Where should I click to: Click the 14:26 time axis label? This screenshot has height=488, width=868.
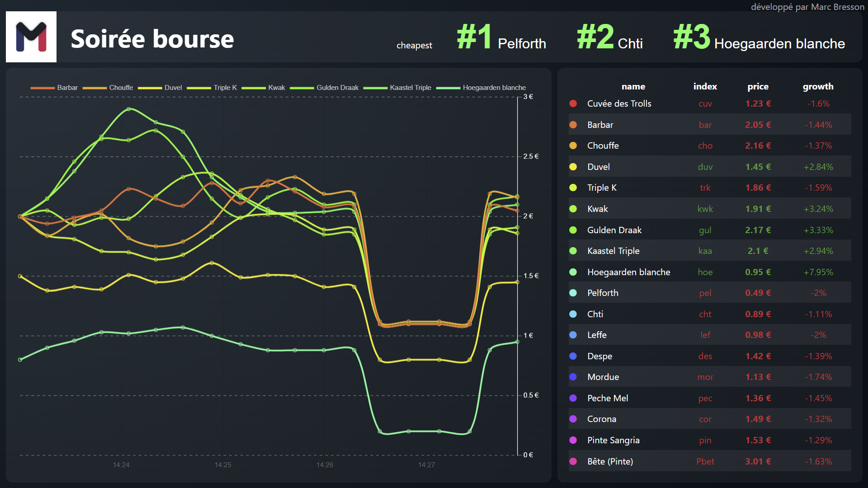click(325, 465)
